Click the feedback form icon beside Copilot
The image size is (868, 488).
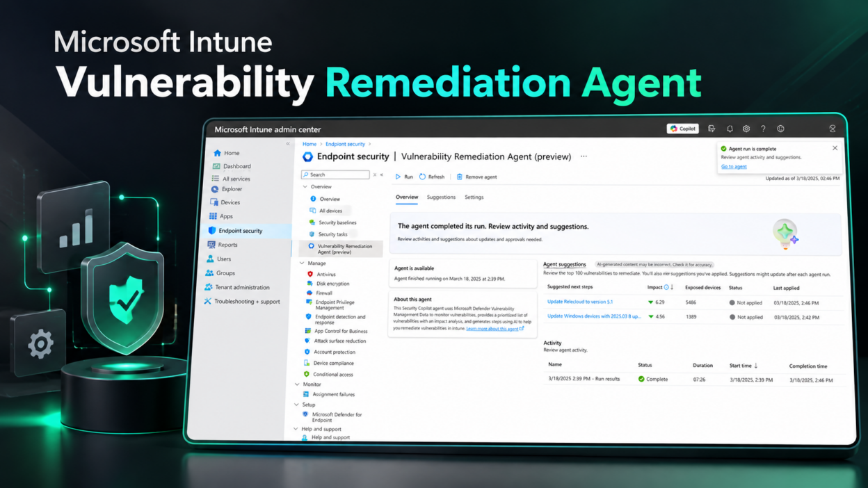[x=712, y=129]
